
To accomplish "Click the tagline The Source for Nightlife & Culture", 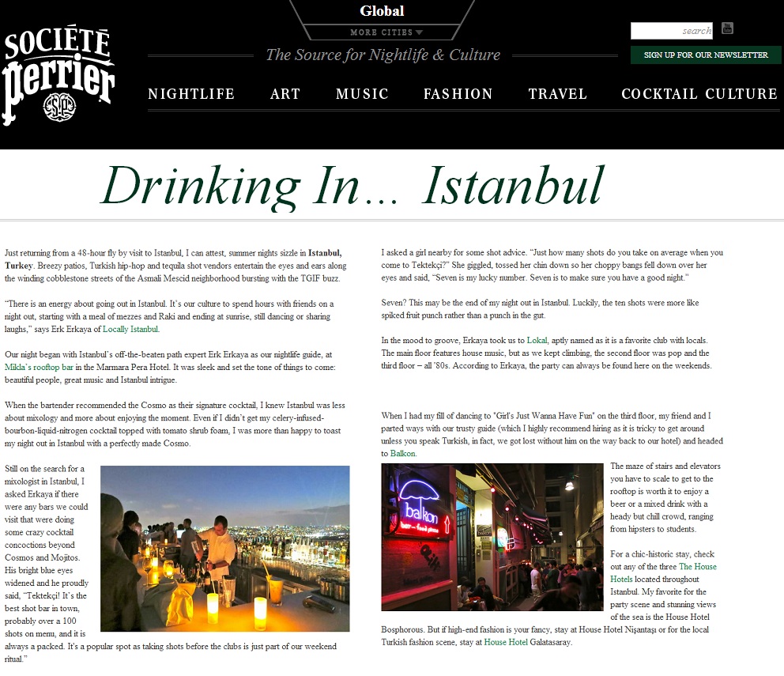I will [x=383, y=55].
